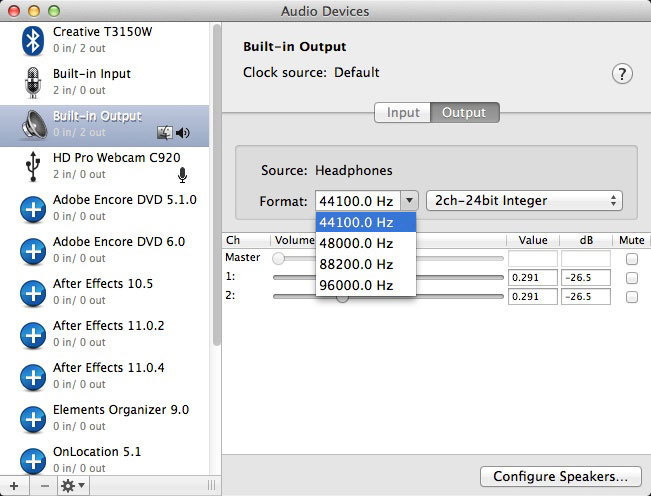Select the After Effects 10.5 device name
Image resolution: width=651 pixels, height=496 pixels.
(103, 283)
